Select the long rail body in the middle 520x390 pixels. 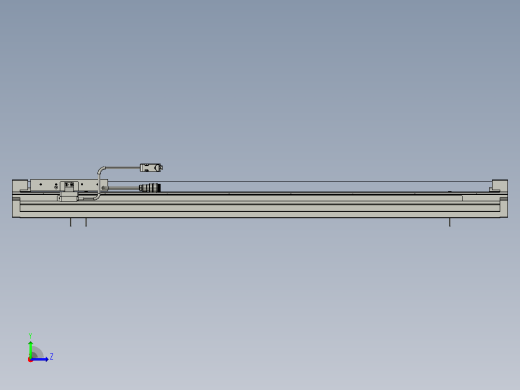coord(260,205)
